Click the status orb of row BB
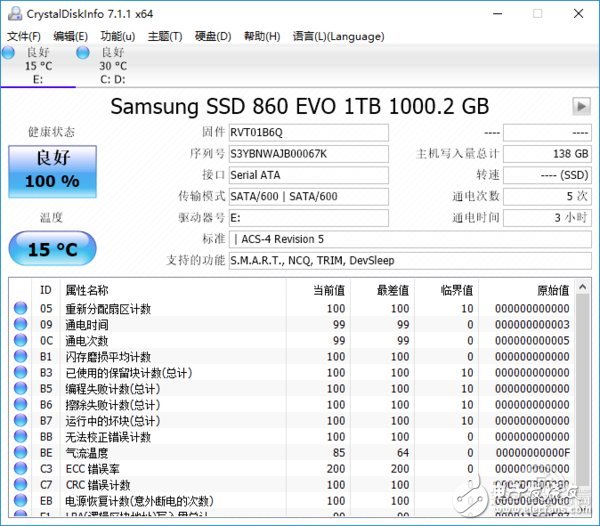The image size is (600, 526). 20,436
